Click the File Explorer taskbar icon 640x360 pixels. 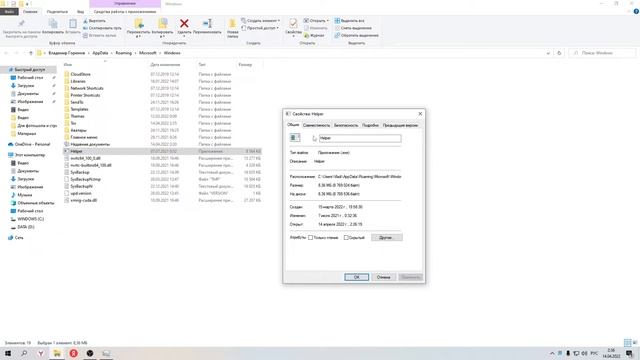coord(57,353)
